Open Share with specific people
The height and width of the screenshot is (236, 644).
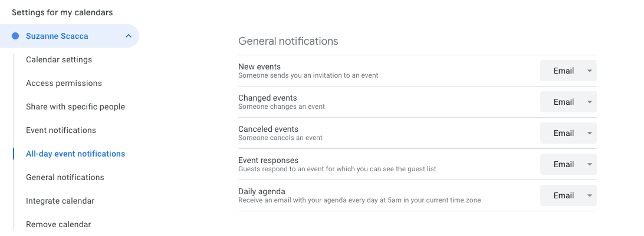coord(75,107)
